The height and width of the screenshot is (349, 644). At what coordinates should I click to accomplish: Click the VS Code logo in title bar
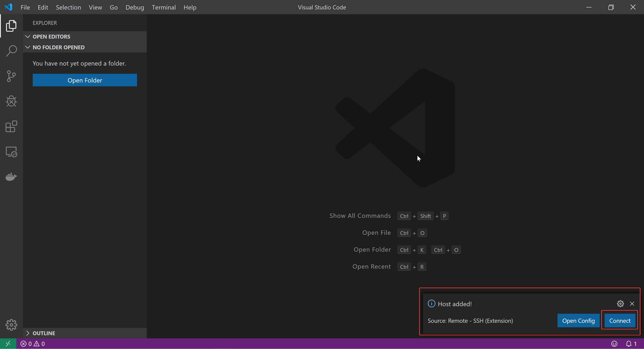(x=8, y=7)
